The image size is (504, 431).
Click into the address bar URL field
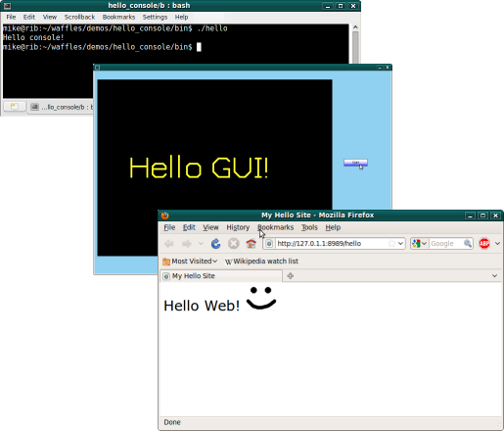tap(331, 243)
